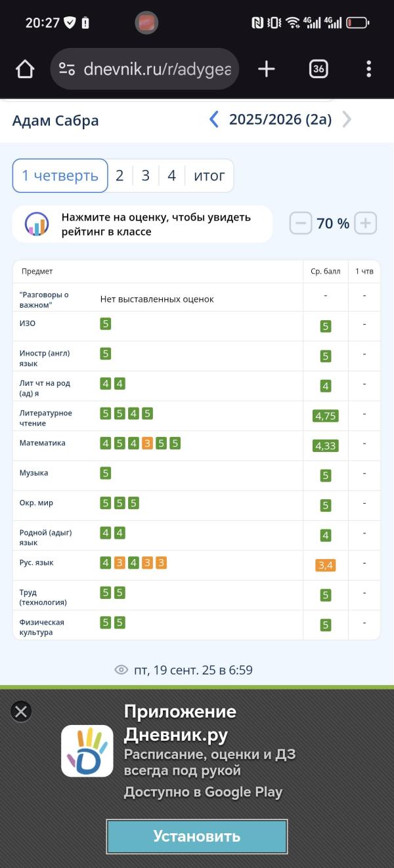Tap the eye icon near last-viewed date

(x=121, y=670)
